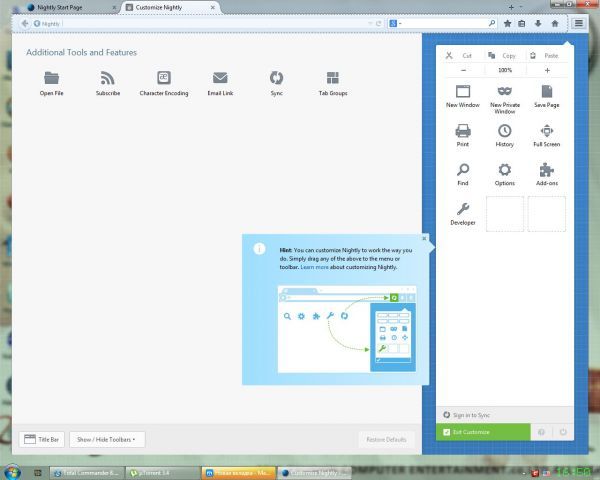Click New Window in the menu panel
Screen dimensions: 600x480
point(463,96)
